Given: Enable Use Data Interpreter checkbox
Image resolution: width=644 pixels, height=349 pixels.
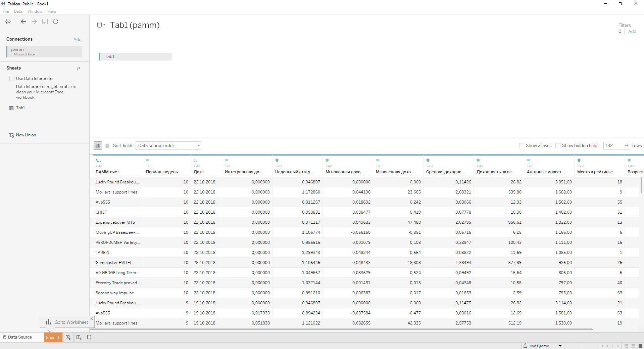Looking at the screenshot, I should click(x=12, y=79).
